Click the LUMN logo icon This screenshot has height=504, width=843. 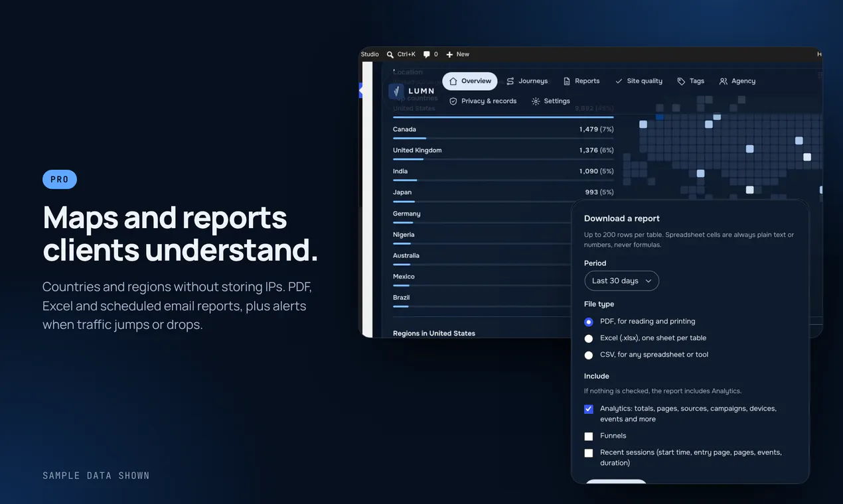pyautogui.click(x=396, y=91)
